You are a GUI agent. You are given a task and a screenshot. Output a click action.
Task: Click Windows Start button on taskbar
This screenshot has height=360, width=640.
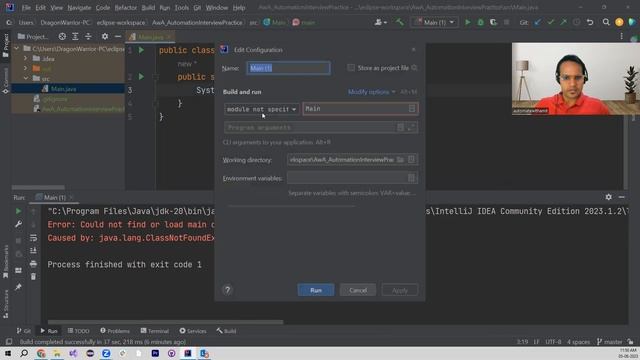point(8,353)
